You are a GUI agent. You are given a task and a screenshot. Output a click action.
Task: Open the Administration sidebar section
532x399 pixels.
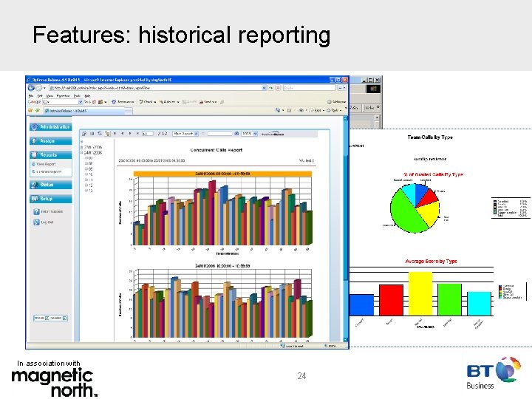click(50, 127)
